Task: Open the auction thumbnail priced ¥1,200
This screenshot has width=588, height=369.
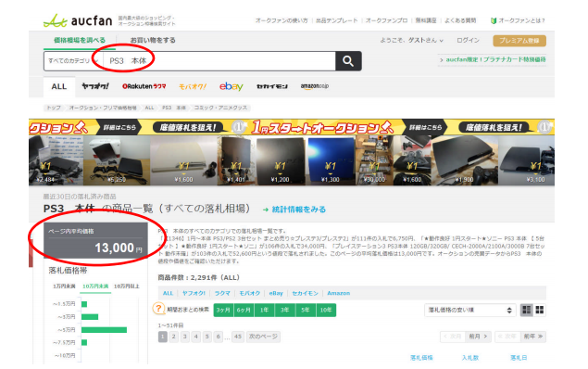Action: tap(281, 160)
